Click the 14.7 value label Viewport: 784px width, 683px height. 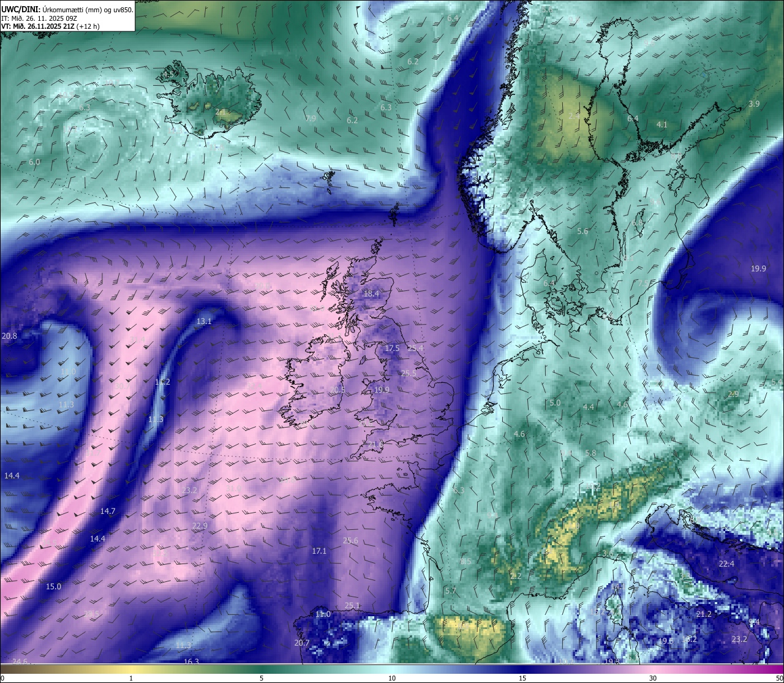click(108, 511)
